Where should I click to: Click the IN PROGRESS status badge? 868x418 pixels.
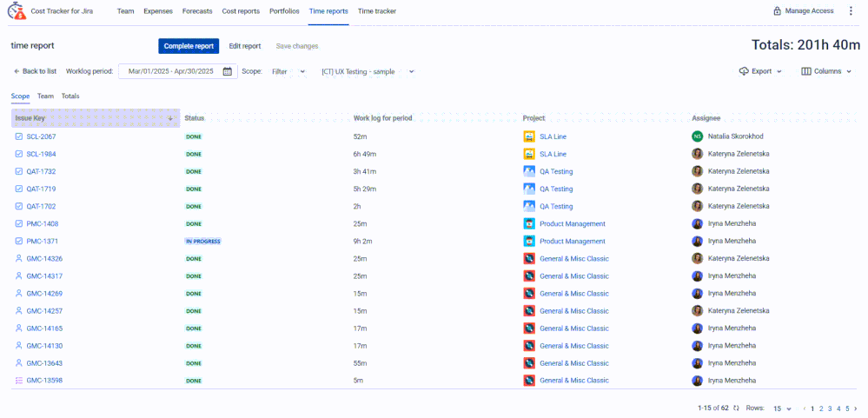202,242
